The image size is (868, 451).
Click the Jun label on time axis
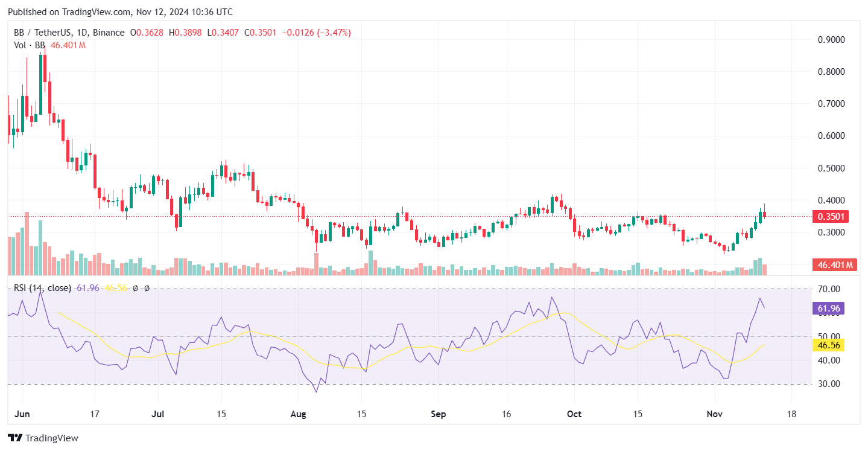22,414
